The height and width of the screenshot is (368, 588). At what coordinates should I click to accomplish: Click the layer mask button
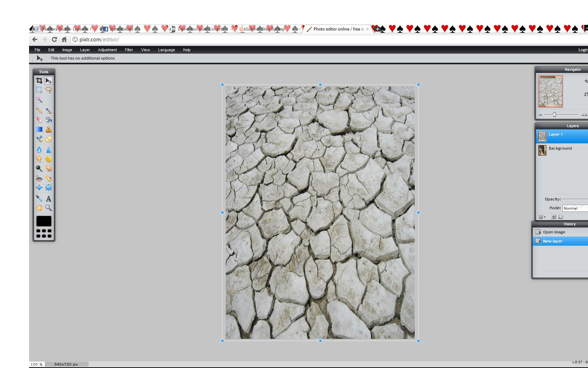(x=553, y=217)
